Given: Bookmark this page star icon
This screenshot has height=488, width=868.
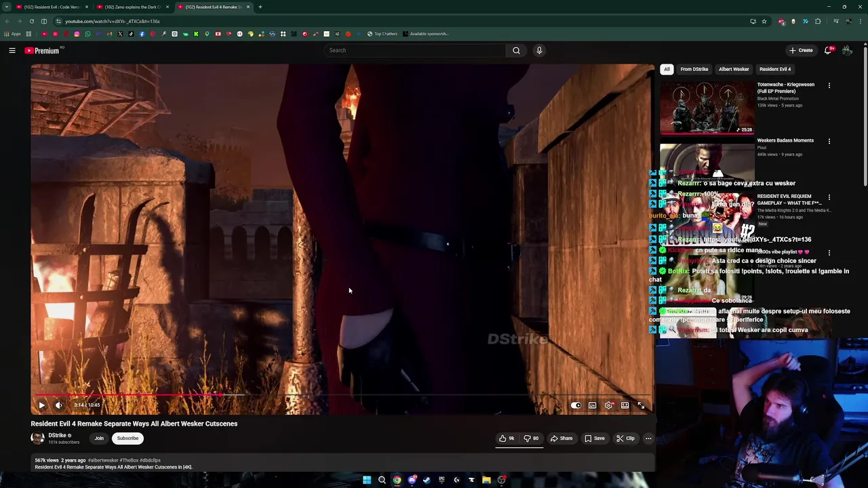Looking at the screenshot, I should coord(764,21).
